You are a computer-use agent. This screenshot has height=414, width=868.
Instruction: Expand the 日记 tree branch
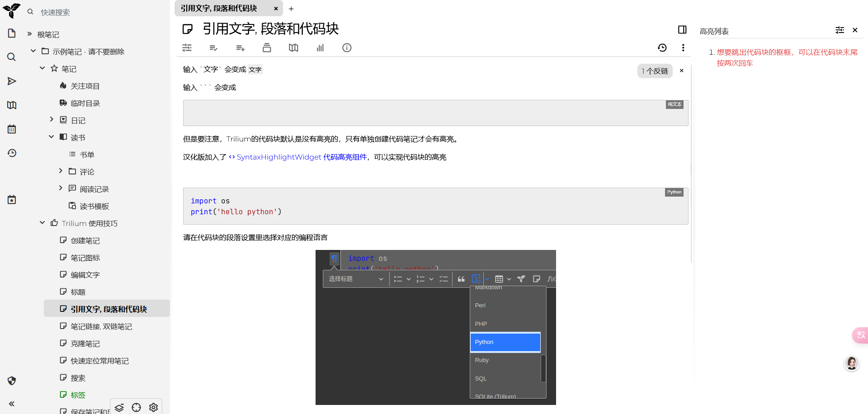pos(51,120)
